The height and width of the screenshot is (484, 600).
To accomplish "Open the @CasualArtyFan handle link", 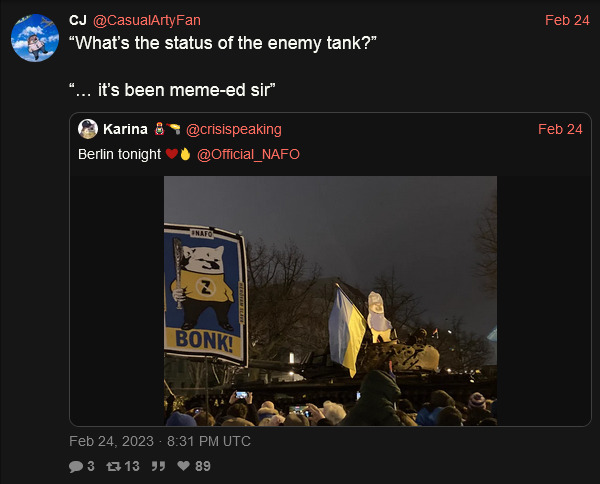I will click(x=147, y=20).
